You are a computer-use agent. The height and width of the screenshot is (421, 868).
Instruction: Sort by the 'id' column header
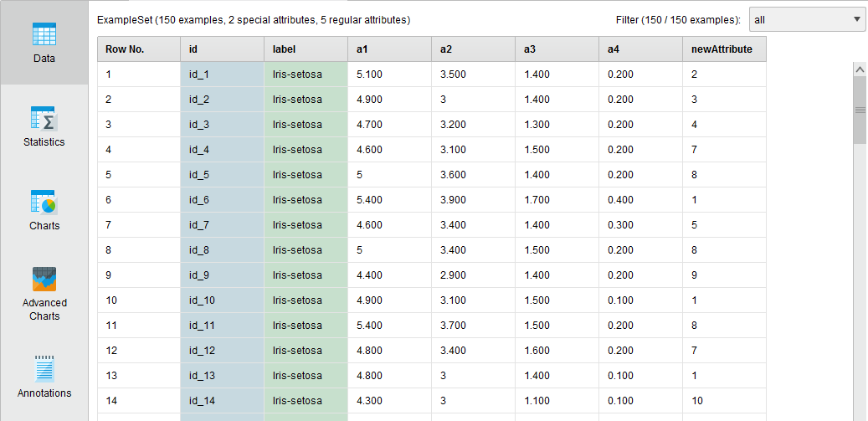[x=222, y=49]
